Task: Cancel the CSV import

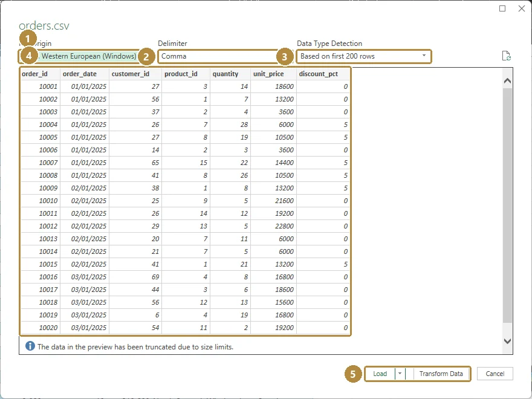Action: (495, 374)
